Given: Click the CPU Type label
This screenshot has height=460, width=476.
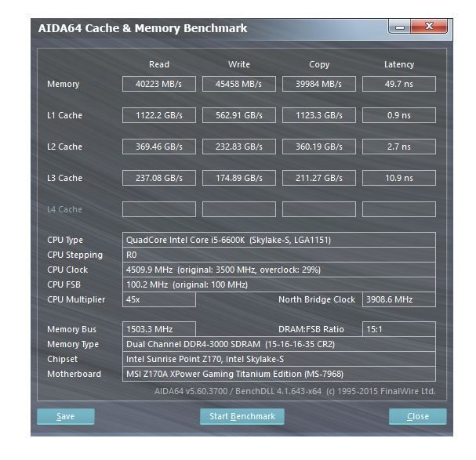Looking at the screenshot, I should tap(65, 240).
